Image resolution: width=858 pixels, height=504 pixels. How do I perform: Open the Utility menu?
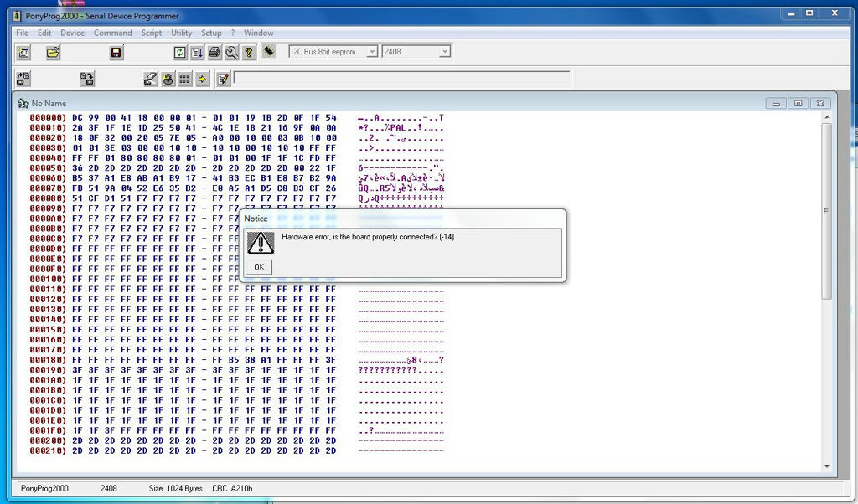[182, 33]
